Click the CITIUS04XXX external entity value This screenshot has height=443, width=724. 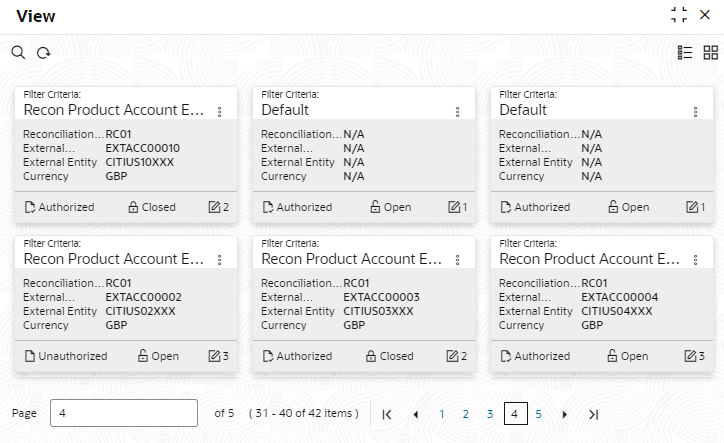[617, 311]
